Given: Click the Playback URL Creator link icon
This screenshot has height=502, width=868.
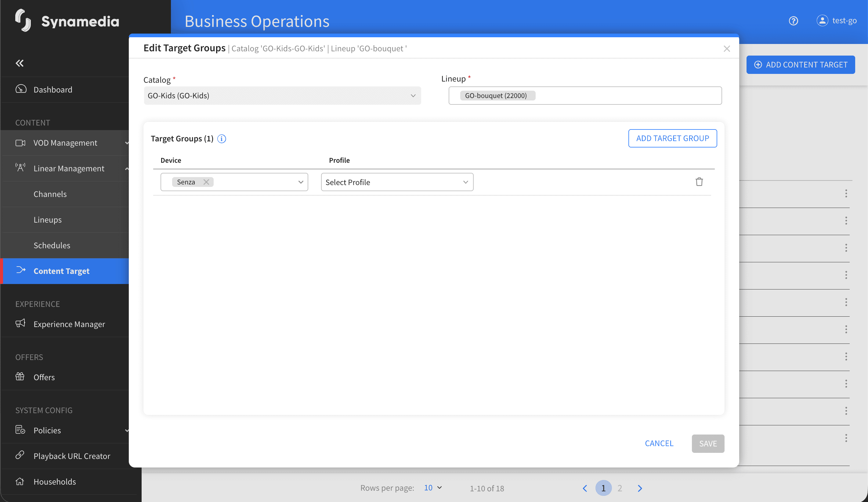Looking at the screenshot, I should tap(20, 455).
